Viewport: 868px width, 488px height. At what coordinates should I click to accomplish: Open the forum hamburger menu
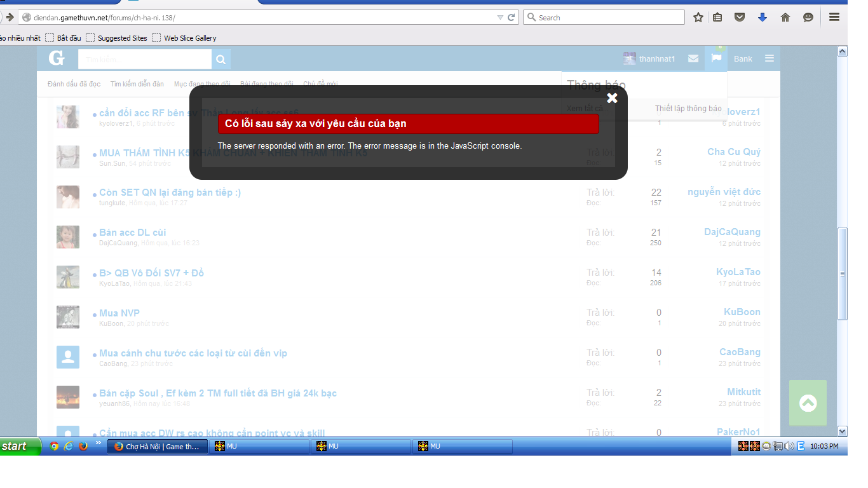[x=770, y=58]
